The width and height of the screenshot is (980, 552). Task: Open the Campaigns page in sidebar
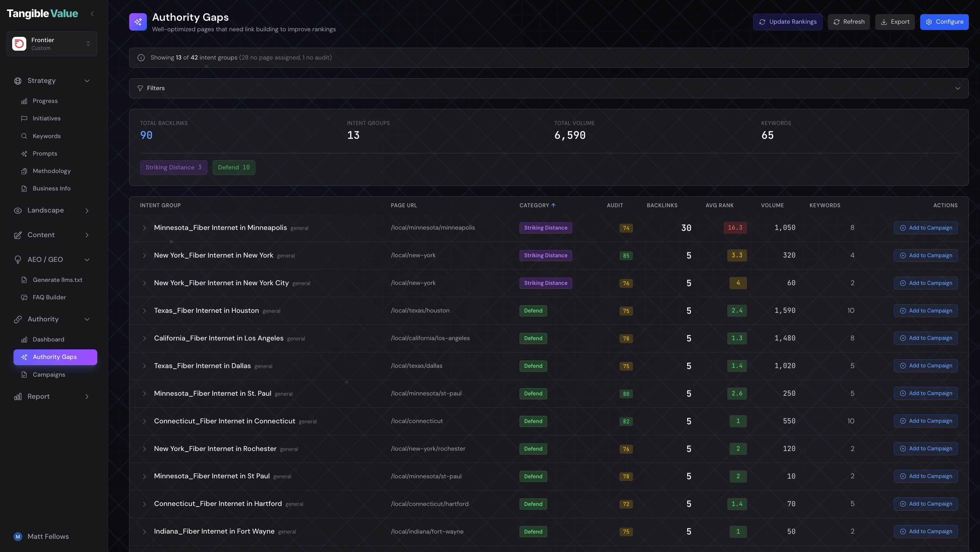coord(49,375)
